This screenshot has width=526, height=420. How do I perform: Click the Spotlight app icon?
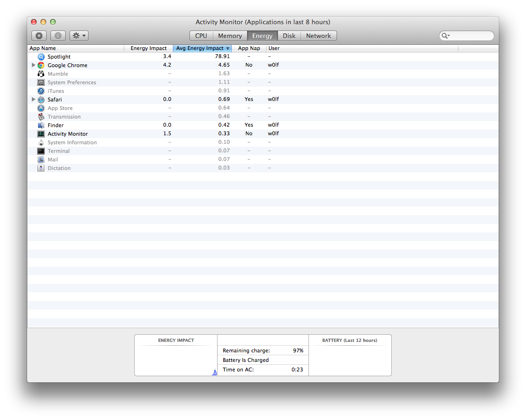[41, 57]
